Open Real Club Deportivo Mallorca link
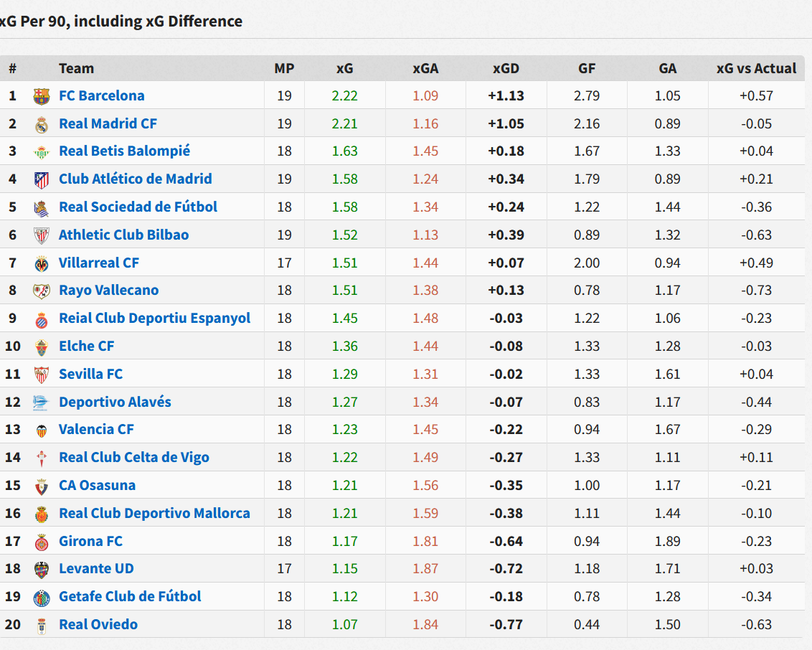Screen dimensions: 812x650 (154, 514)
